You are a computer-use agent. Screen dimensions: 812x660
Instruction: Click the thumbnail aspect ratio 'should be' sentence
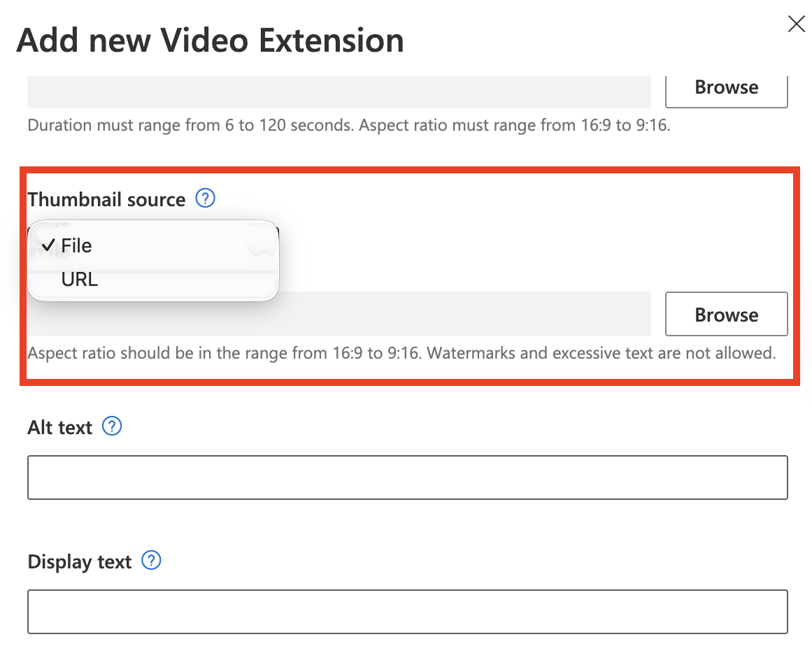coord(224,353)
